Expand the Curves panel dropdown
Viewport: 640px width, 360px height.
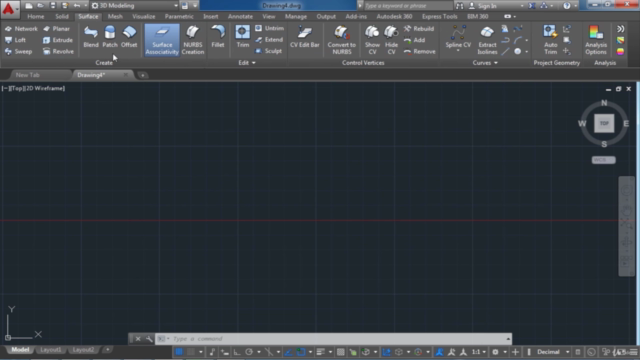(x=485, y=63)
